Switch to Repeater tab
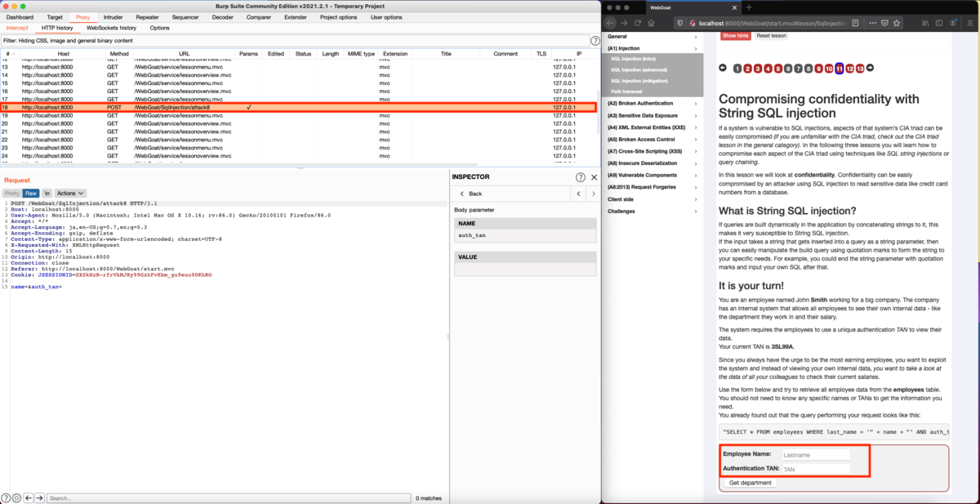 click(148, 17)
